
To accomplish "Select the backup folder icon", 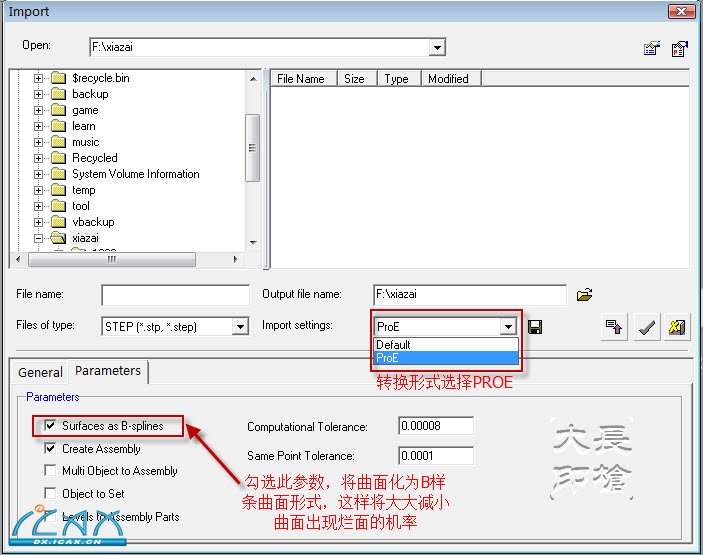I will point(58,94).
